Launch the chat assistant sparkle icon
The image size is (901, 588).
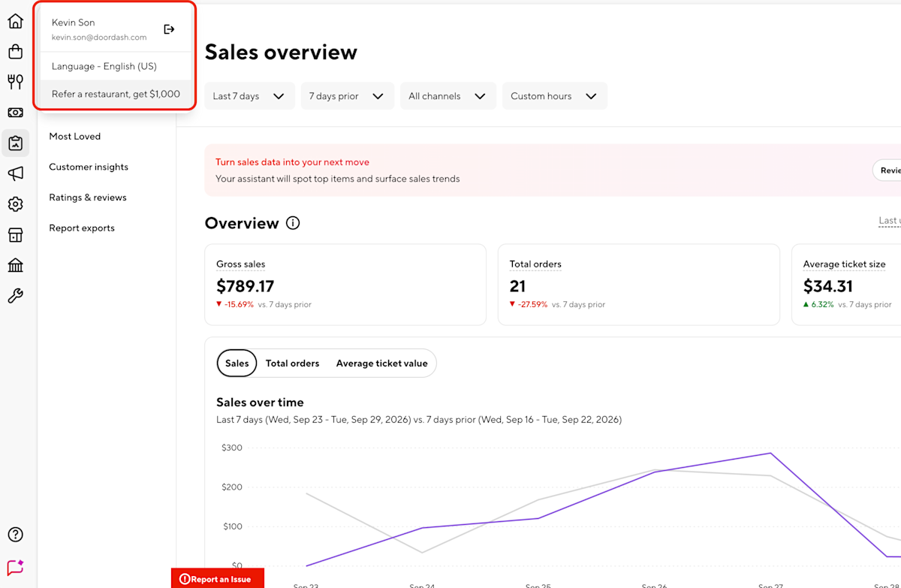coord(15,568)
